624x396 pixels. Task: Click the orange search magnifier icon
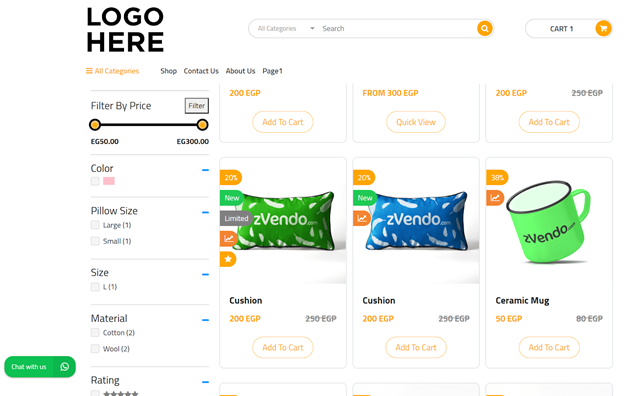484,29
